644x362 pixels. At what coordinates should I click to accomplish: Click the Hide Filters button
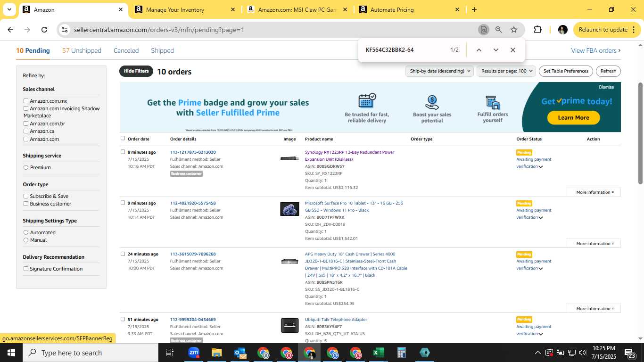[x=136, y=71]
